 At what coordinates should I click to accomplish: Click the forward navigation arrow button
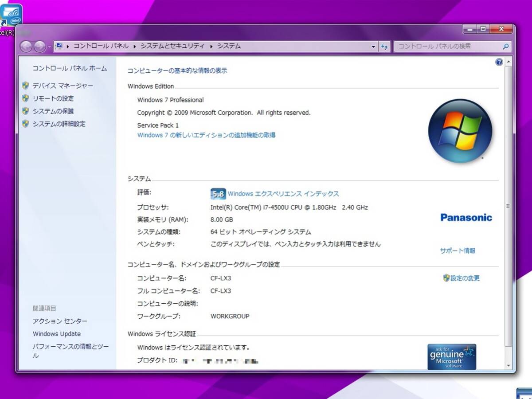[x=39, y=46]
